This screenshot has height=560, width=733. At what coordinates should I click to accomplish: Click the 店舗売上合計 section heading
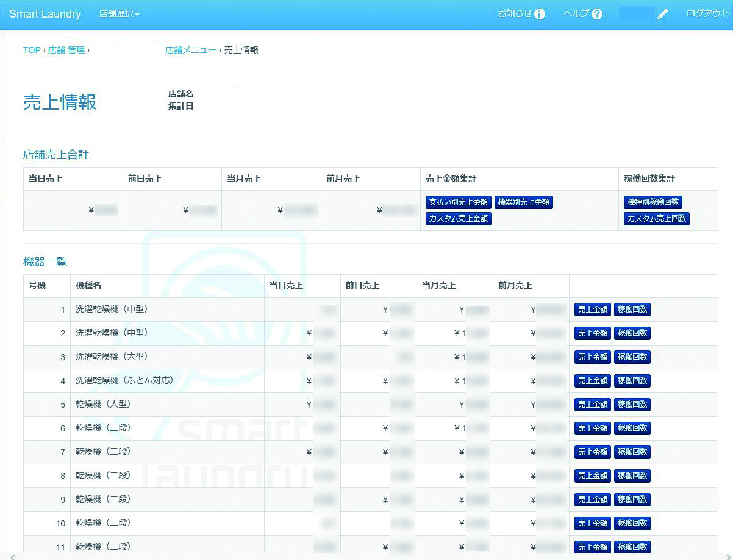tap(56, 155)
